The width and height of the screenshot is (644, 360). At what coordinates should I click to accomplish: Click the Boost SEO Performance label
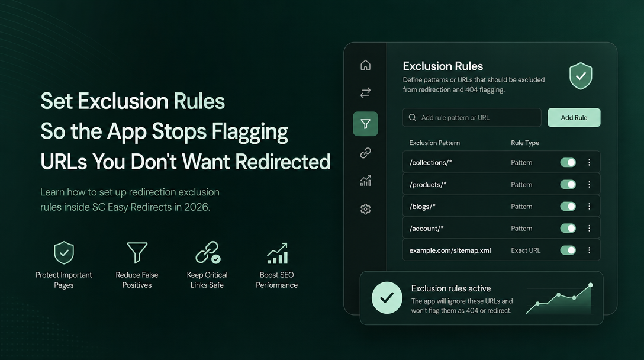(277, 280)
